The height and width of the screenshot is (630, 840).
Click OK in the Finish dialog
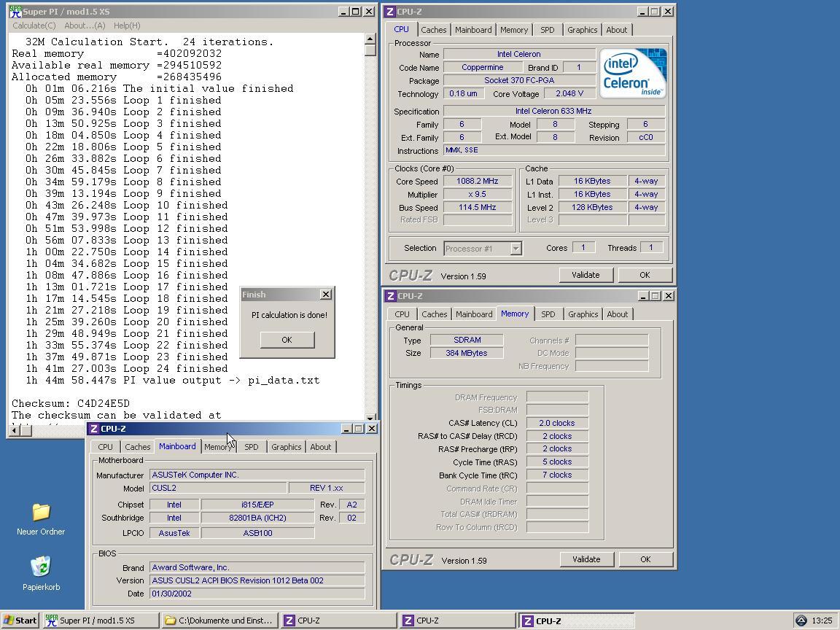[x=287, y=340]
